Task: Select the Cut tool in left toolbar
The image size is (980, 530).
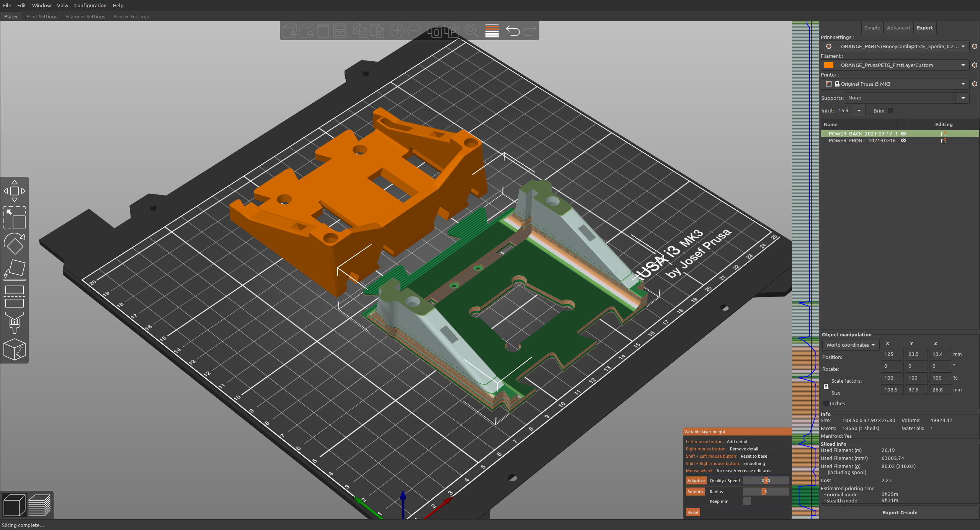Action: pos(15,297)
